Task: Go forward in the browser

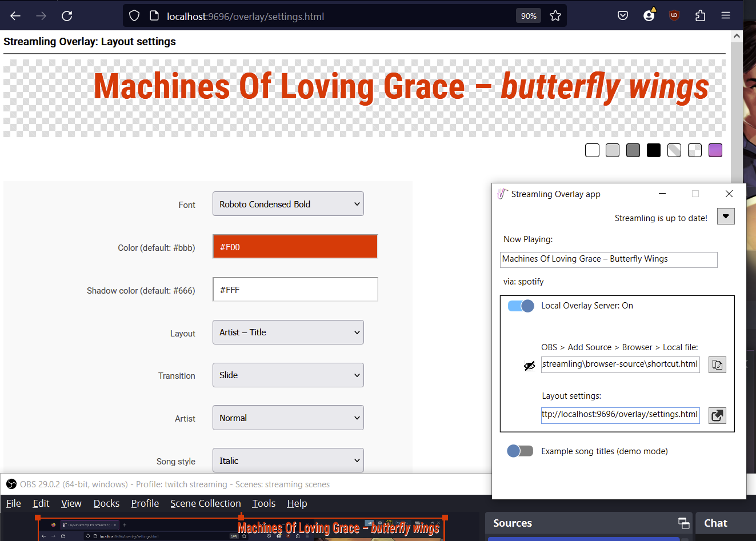Action: (41, 16)
